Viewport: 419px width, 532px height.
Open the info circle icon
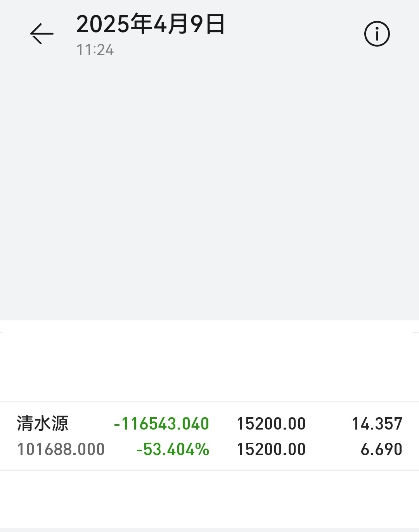pyautogui.click(x=377, y=34)
